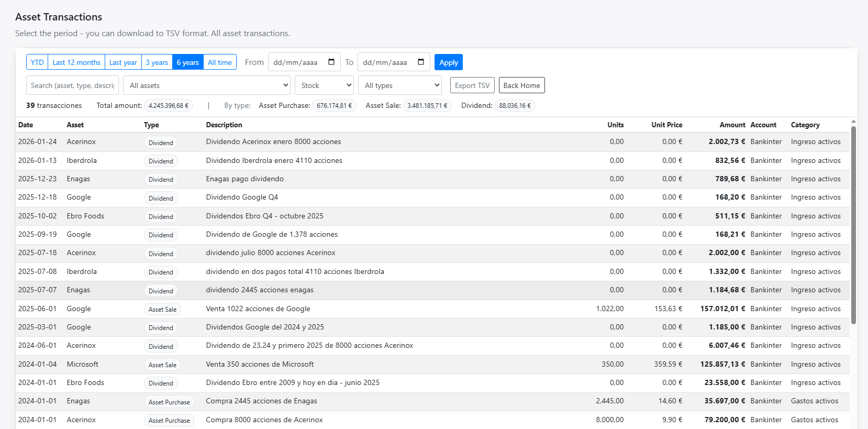This screenshot has height=429, width=868.
Task: Click the Dividend total 88.036,16 €
Action: point(515,105)
